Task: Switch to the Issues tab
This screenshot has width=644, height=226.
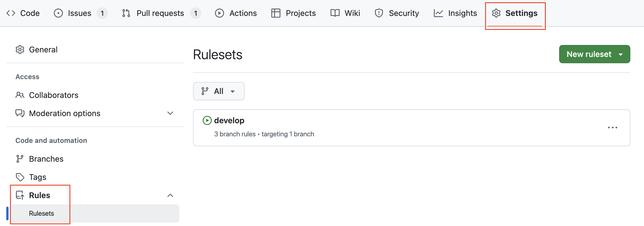Action: click(x=81, y=13)
